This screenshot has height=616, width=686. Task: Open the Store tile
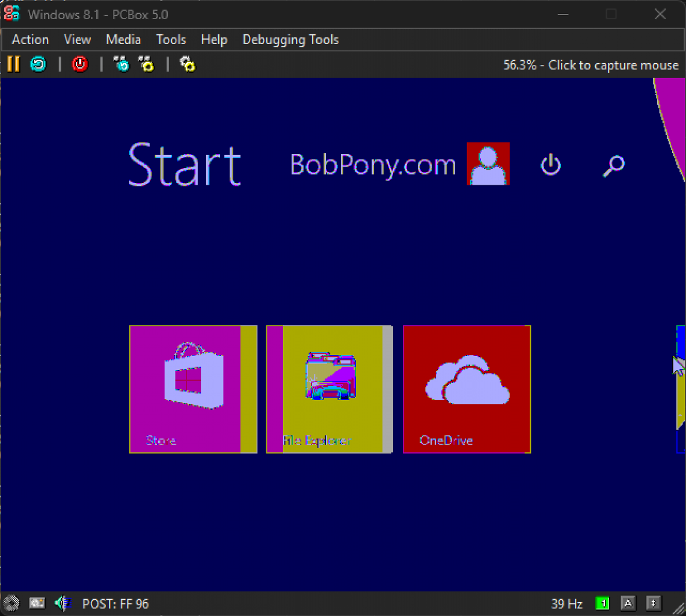[x=194, y=389]
